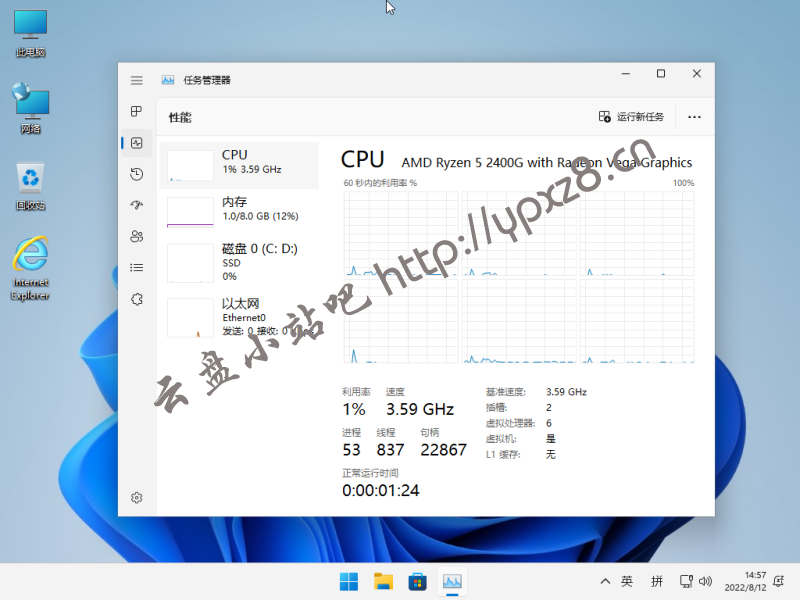Select the Performance page icon in sidebar
Screen dimensions: 800x600
[136, 143]
